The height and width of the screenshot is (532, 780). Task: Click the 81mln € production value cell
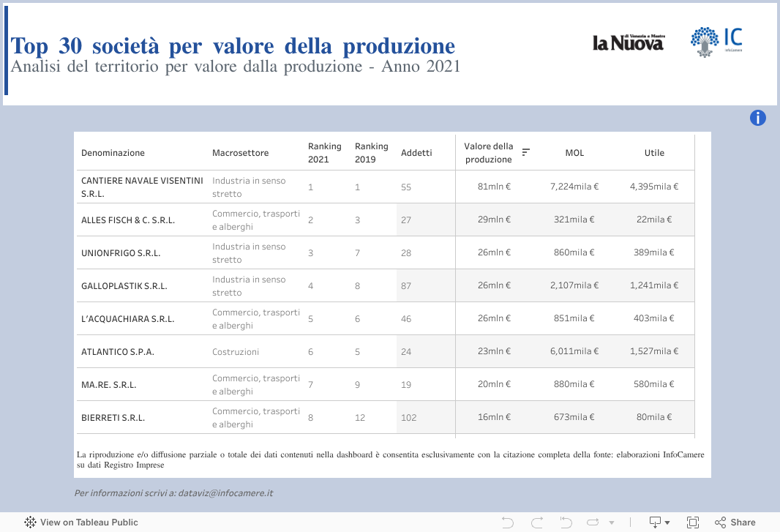pos(494,187)
